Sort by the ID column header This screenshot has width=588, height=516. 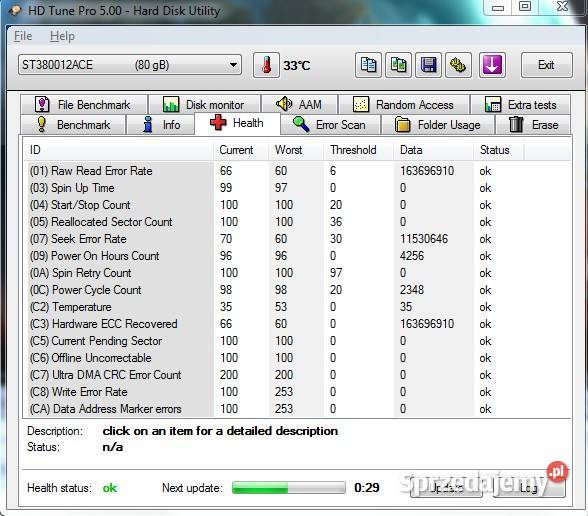pyautogui.click(x=118, y=150)
